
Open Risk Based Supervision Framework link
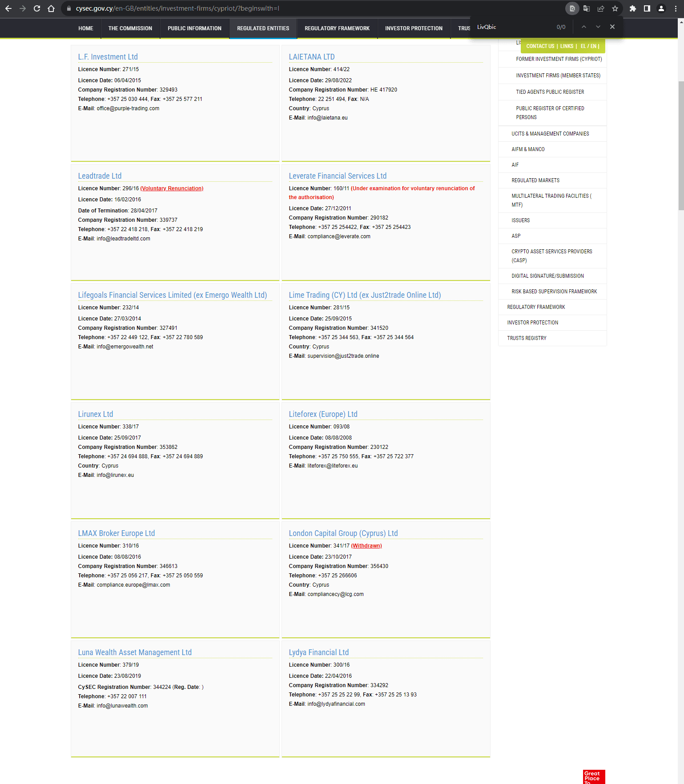tap(554, 292)
